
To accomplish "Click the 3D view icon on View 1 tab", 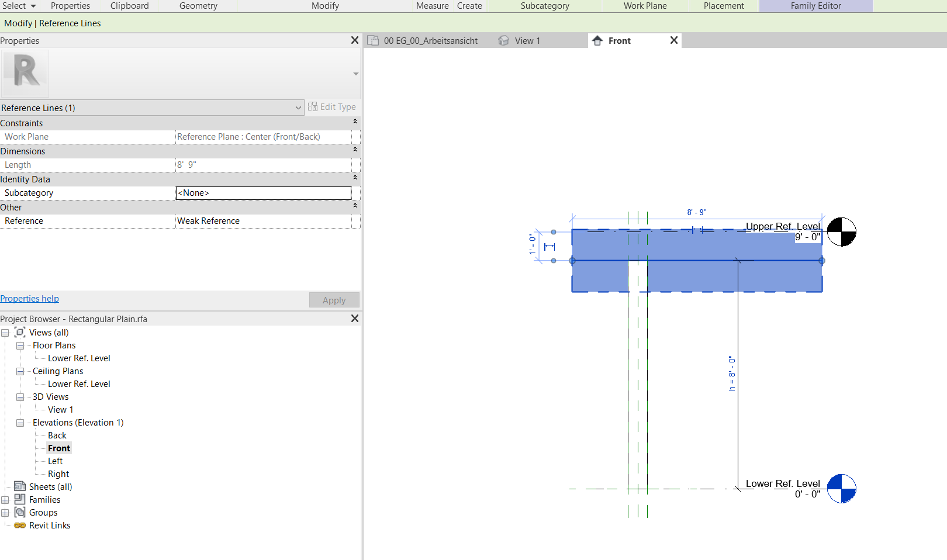I will (504, 40).
